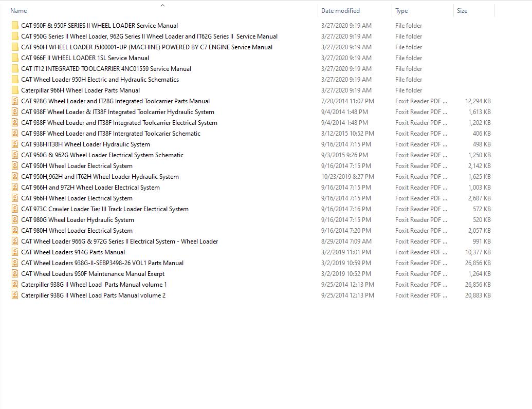532x409 pixels.
Task: Click the 8/29/2014 7:09 AM date cell
Action: pos(346,241)
